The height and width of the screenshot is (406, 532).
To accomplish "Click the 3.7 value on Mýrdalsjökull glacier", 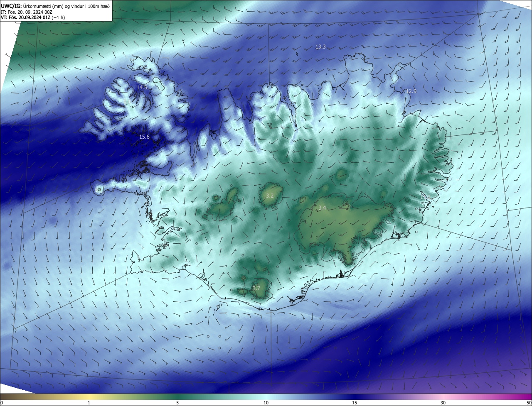I will click(256, 288).
